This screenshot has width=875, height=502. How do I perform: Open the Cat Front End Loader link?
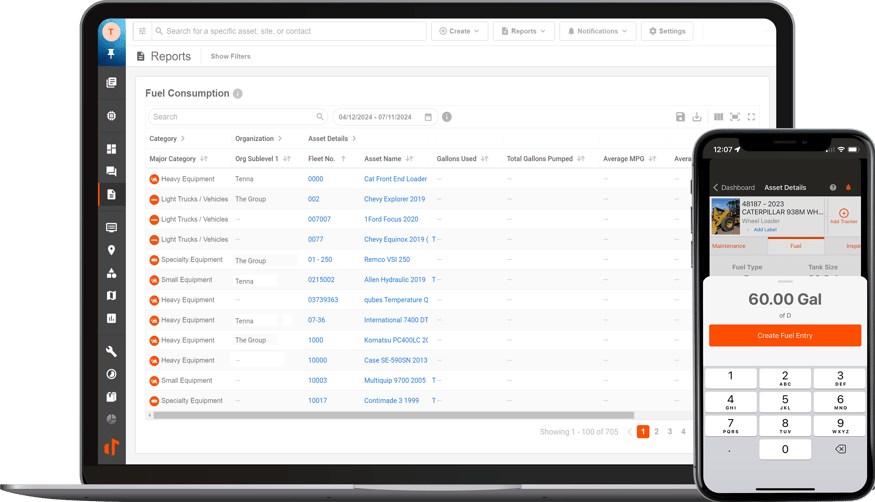(x=395, y=179)
